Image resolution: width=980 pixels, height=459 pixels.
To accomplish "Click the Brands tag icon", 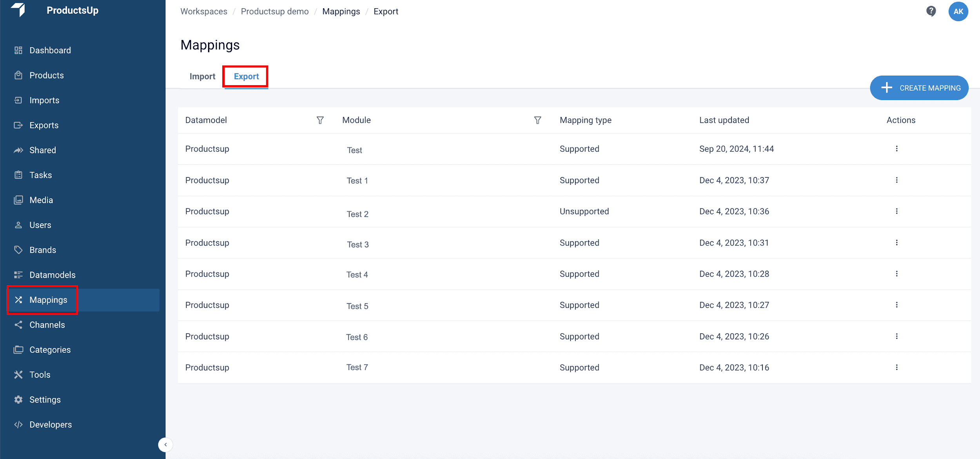I will (18, 250).
